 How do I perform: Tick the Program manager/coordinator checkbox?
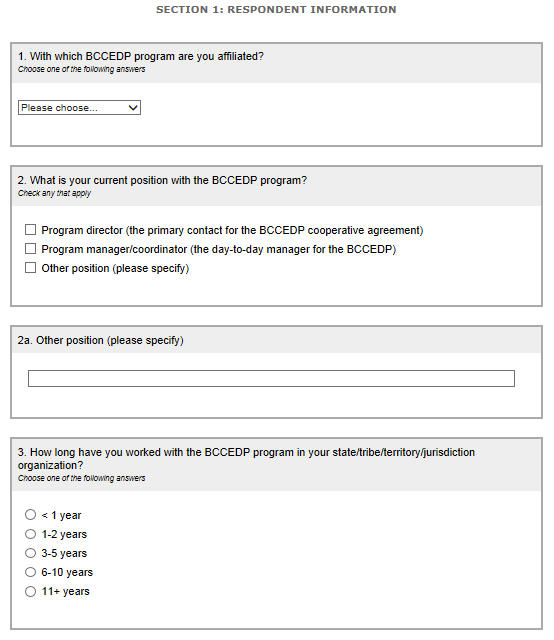coord(30,249)
